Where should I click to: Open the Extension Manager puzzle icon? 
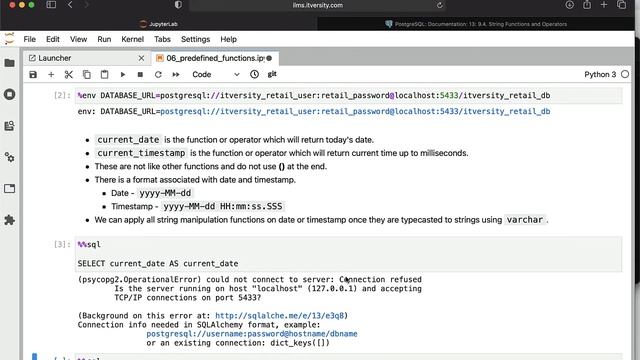pyautogui.click(x=9, y=220)
